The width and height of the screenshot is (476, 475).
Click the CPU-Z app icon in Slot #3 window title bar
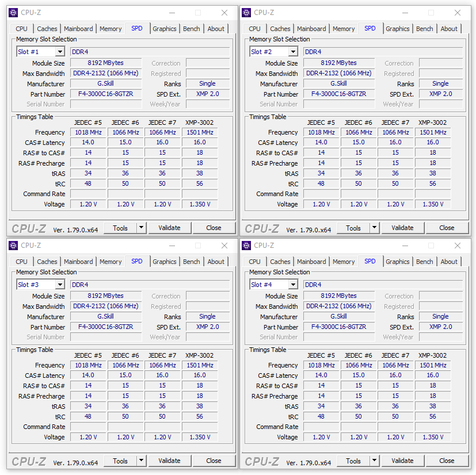13,246
